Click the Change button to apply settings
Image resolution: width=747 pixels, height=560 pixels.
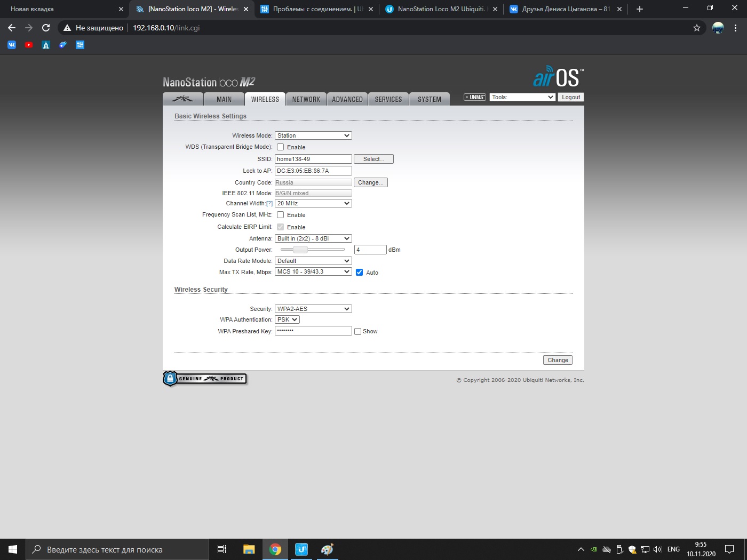click(558, 360)
